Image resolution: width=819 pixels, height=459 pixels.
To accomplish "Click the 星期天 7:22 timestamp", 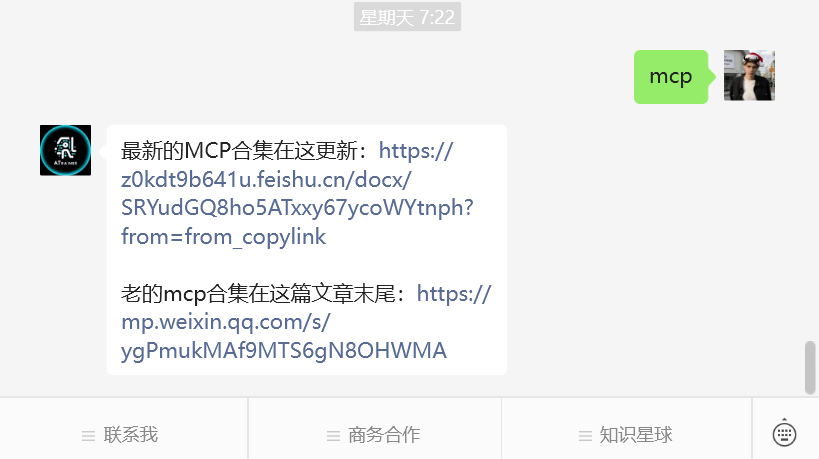I will tap(407, 17).
